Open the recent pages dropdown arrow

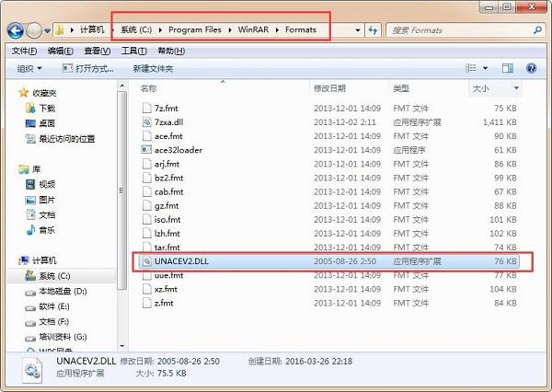(x=47, y=31)
